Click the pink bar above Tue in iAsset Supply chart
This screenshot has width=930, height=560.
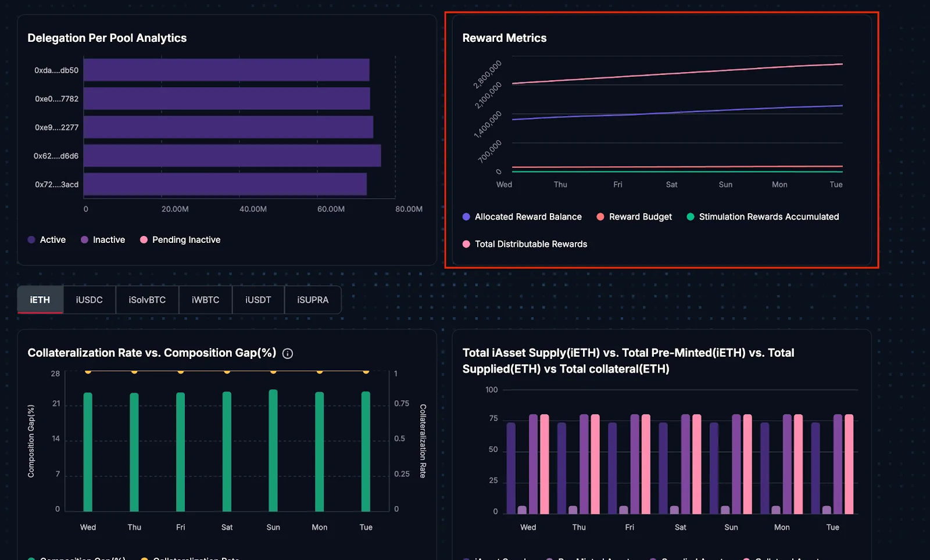[849, 464]
